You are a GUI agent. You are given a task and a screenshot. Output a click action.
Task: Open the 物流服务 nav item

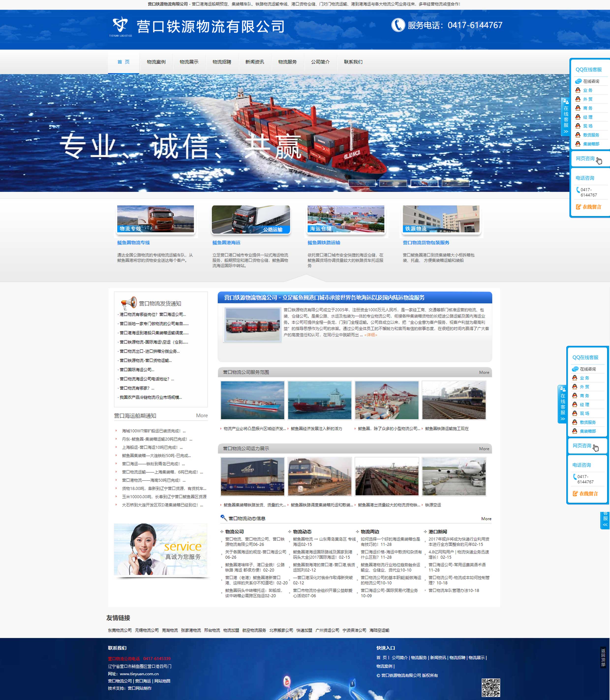(287, 62)
